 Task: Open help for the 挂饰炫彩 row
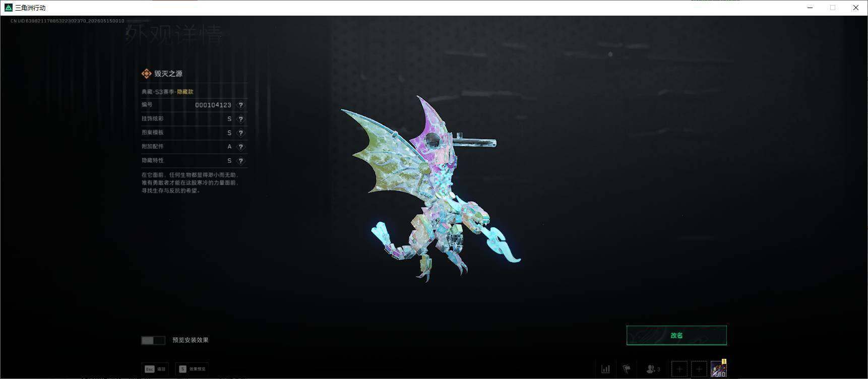point(241,119)
